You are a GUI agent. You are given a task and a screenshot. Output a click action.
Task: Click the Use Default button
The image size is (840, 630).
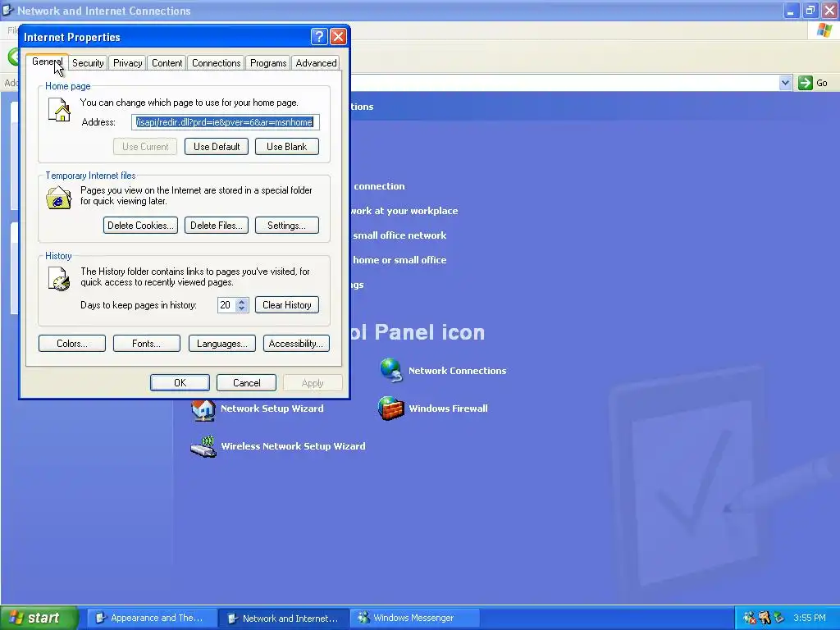217,147
